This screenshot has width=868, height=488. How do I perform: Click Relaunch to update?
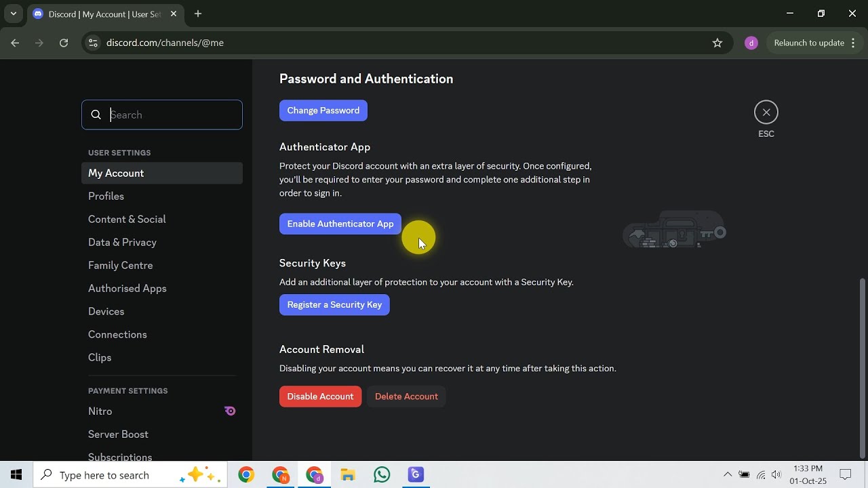point(809,43)
